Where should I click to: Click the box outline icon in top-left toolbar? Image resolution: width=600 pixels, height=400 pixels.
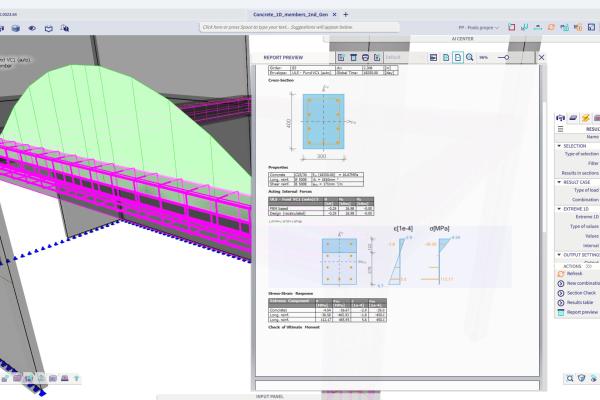coord(48,28)
